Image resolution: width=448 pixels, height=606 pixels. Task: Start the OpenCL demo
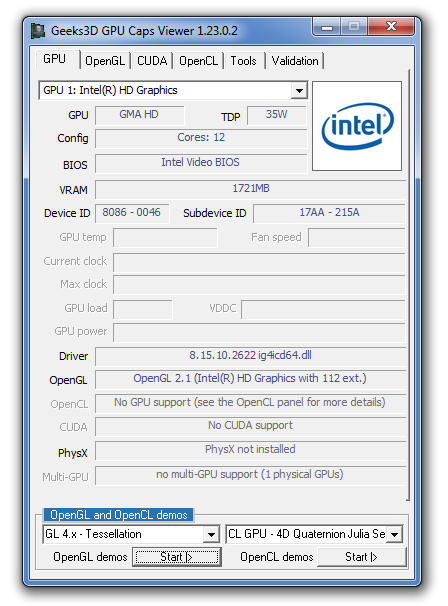coord(361,557)
